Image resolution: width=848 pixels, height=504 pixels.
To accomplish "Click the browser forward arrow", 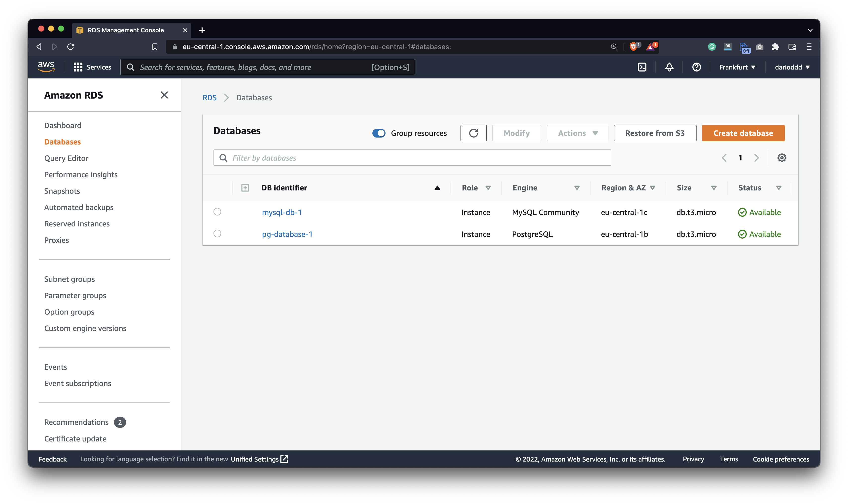I will pyautogui.click(x=54, y=47).
